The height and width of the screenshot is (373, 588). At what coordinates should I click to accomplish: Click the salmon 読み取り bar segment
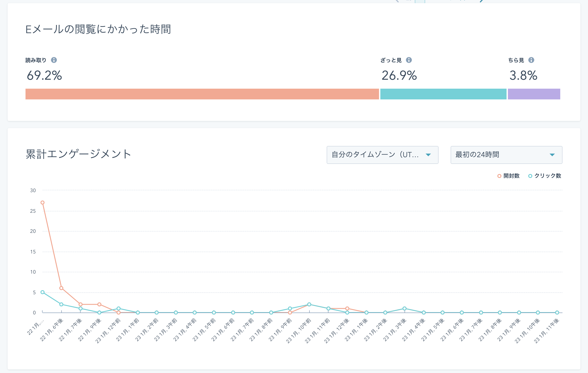202,94
